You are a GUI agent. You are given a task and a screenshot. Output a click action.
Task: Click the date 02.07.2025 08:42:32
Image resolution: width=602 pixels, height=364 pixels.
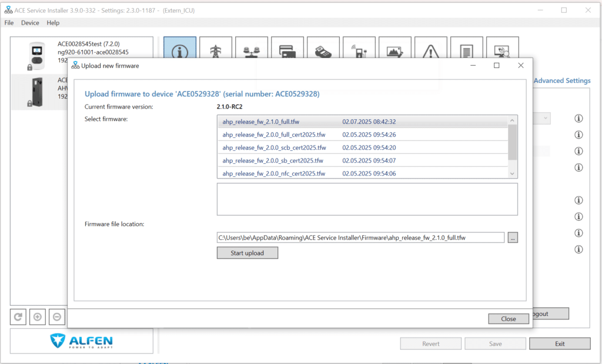(369, 122)
